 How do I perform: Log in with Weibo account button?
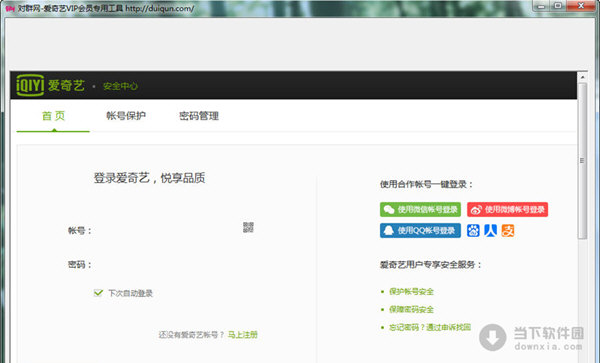(507, 209)
